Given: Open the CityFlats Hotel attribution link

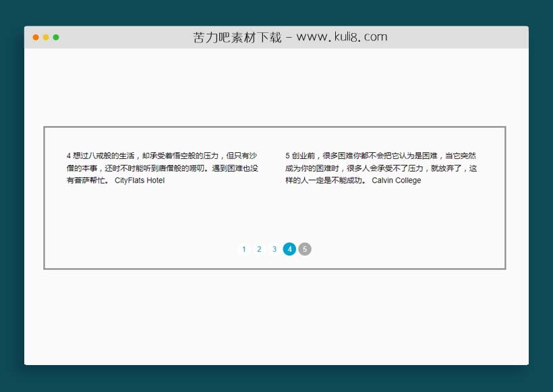Looking at the screenshot, I should (138, 181).
